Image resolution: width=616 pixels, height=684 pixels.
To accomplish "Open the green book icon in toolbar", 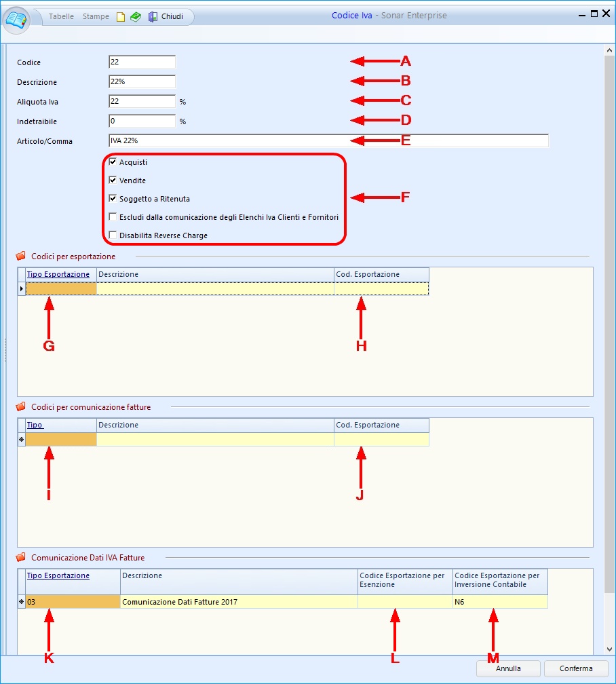I will pyautogui.click(x=136, y=17).
